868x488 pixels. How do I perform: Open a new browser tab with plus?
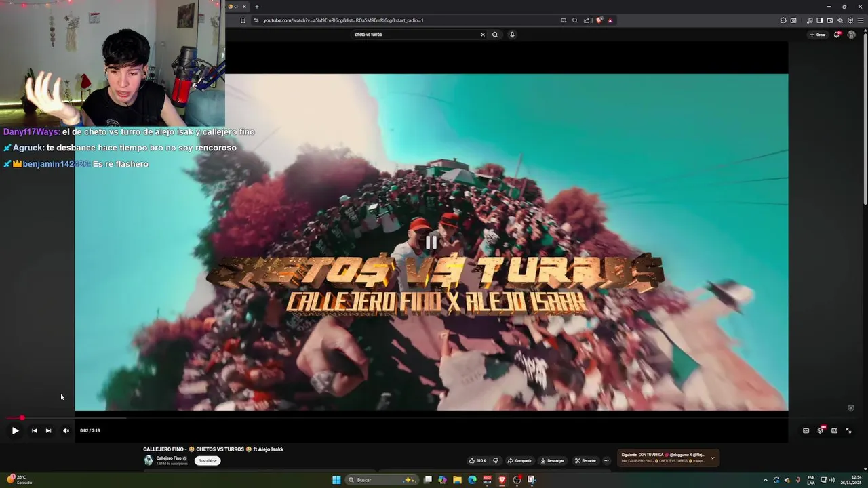tap(256, 7)
